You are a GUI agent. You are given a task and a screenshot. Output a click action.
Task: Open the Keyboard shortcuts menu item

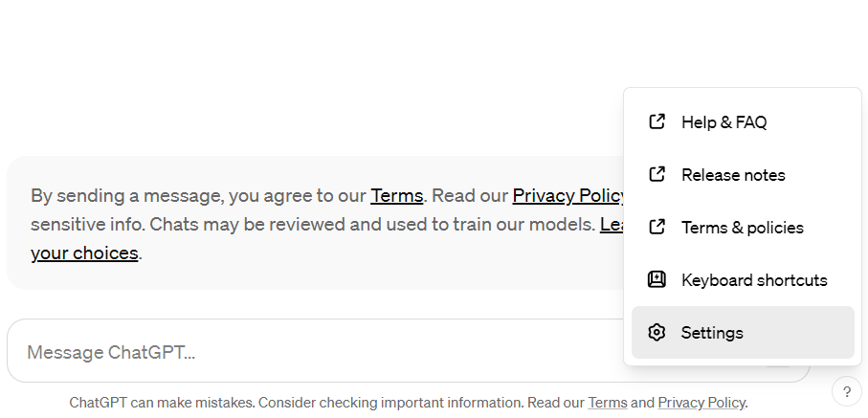pos(754,280)
